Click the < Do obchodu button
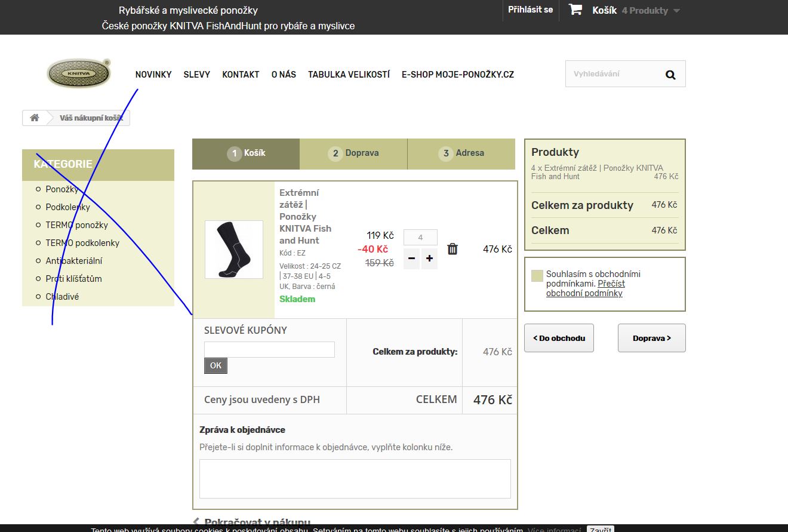 (x=559, y=338)
